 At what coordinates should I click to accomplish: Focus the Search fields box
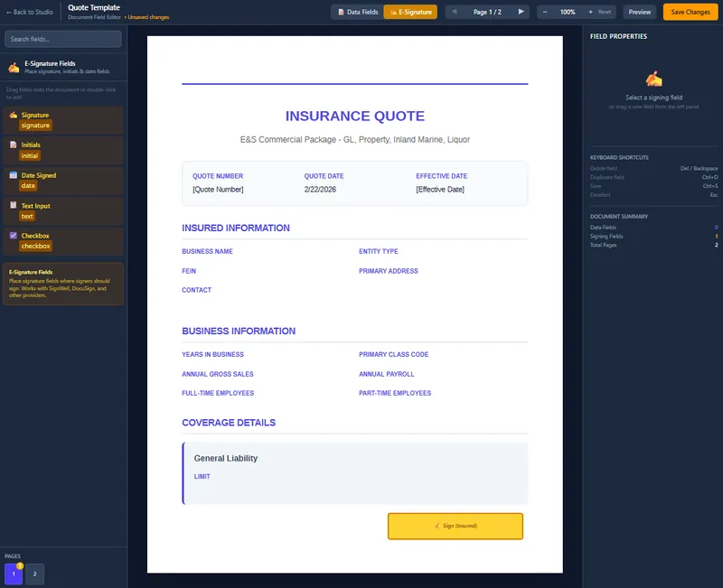pyautogui.click(x=63, y=39)
